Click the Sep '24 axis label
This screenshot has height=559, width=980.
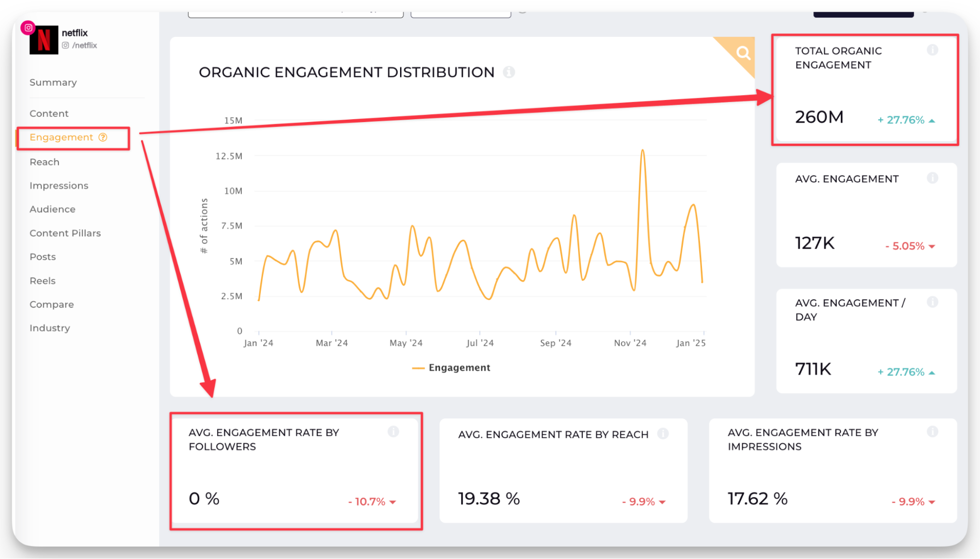click(555, 343)
